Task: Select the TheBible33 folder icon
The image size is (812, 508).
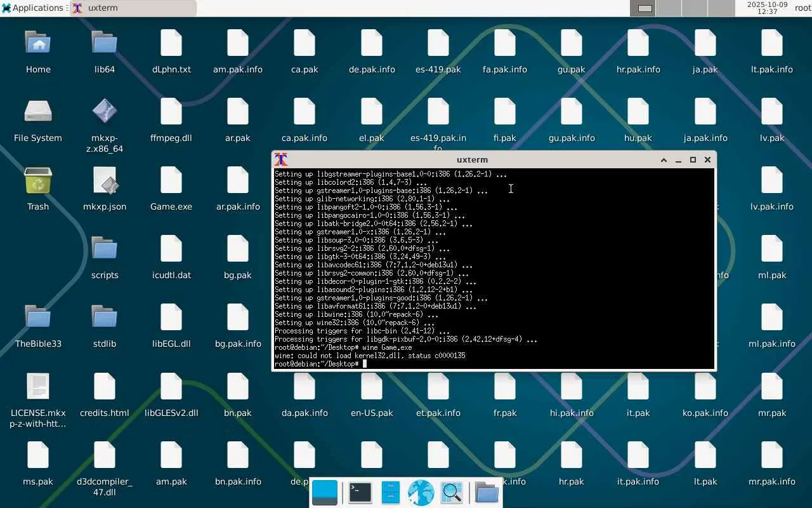Action: (38, 318)
